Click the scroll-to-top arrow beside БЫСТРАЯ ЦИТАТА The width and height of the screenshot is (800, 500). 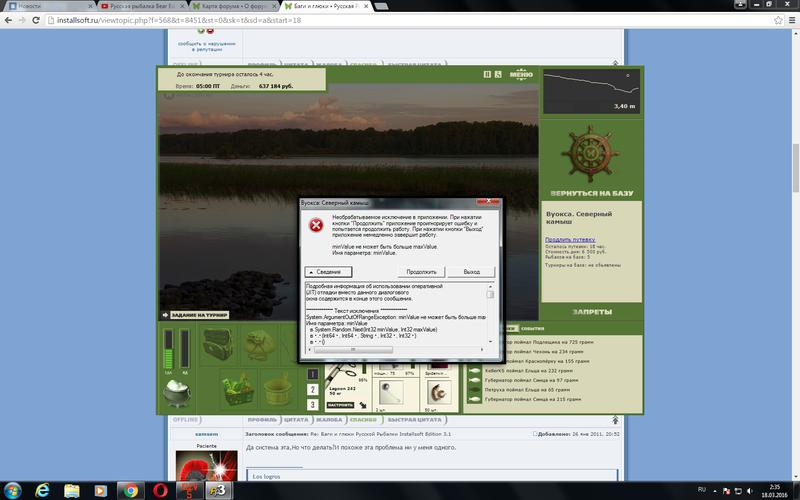pos(615,420)
